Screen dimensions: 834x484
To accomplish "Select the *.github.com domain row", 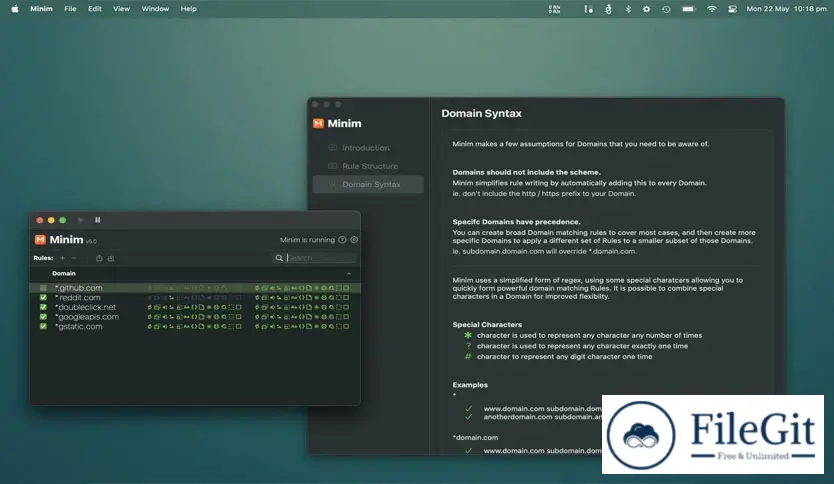I will [195, 288].
